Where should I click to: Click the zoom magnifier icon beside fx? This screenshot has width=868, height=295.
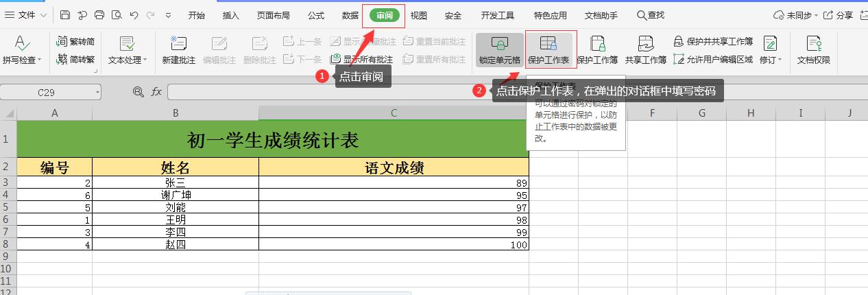[138, 92]
